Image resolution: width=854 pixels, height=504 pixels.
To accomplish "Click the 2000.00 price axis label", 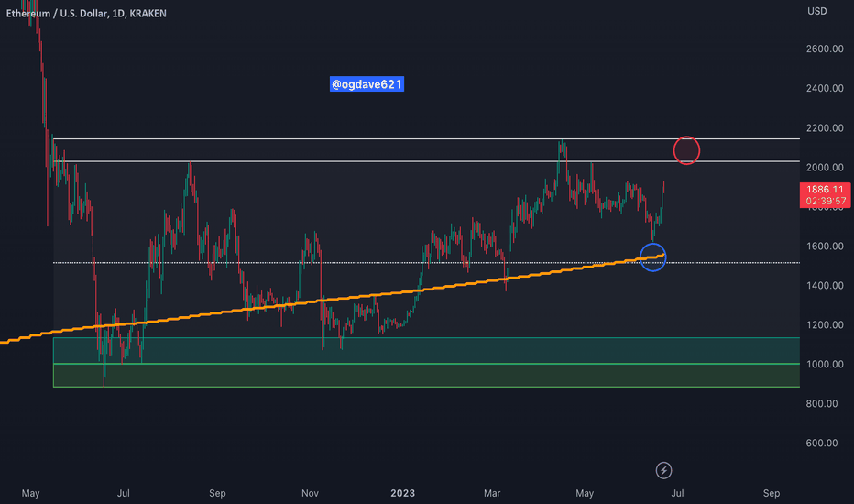I will [825, 168].
